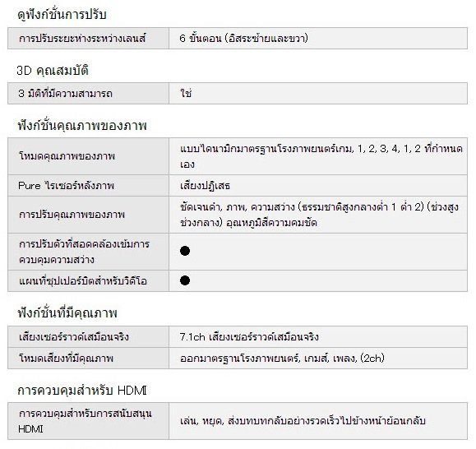Select the ดูฟังก์ชั่นการปรับ section heading
Screen dimensions: 476x449
pos(62,14)
